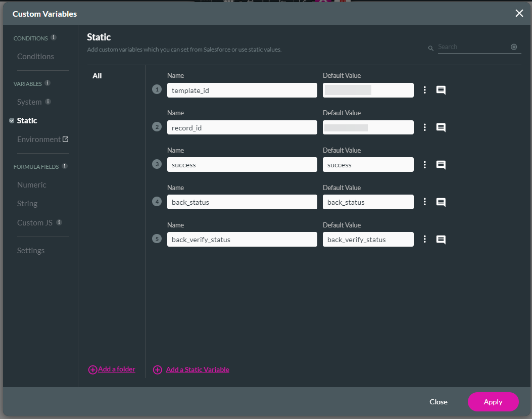Click info icon next to Conditions header
Screen dimensions: 532x419
point(54,37)
